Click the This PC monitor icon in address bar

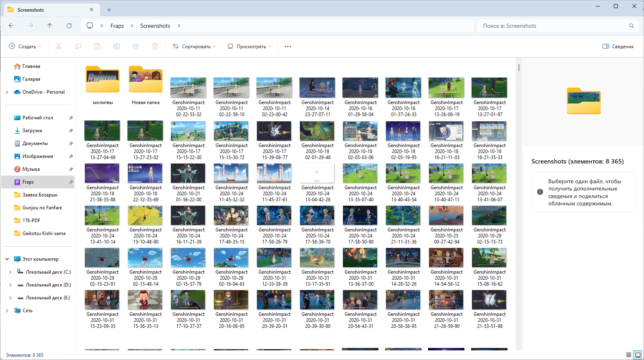tap(90, 26)
